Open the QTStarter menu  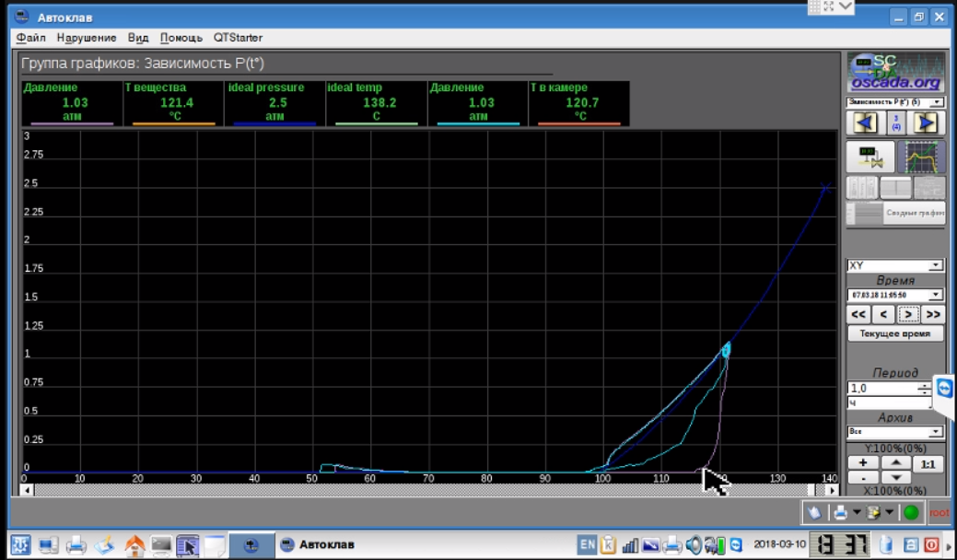click(x=238, y=38)
